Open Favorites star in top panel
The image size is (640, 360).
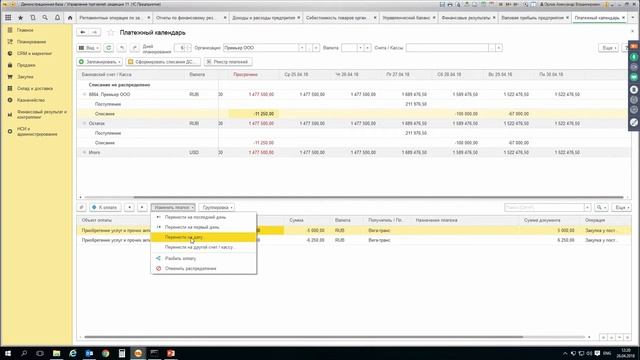[20, 18]
